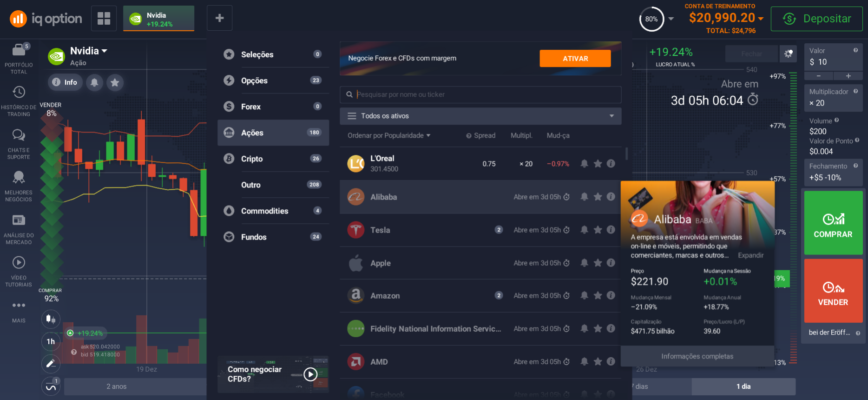
Task: Open chart settings gear icon
Action: [x=788, y=53]
